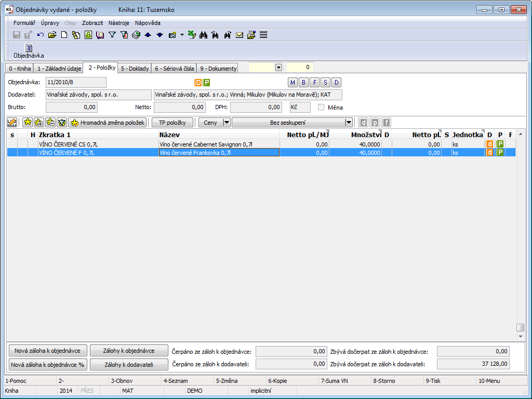
Task: Click Nová záloha k objednávce % button
Action: (x=47, y=365)
